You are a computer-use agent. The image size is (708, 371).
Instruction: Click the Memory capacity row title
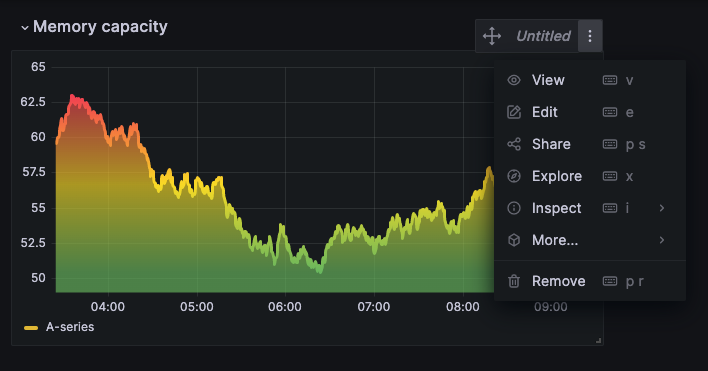pyautogui.click(x=100, y=27)
